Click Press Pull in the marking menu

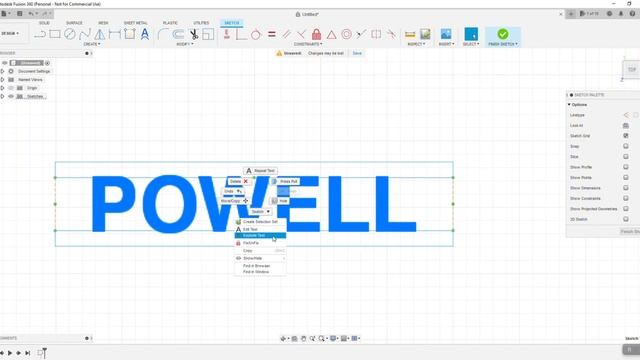(x=285, y=181)
